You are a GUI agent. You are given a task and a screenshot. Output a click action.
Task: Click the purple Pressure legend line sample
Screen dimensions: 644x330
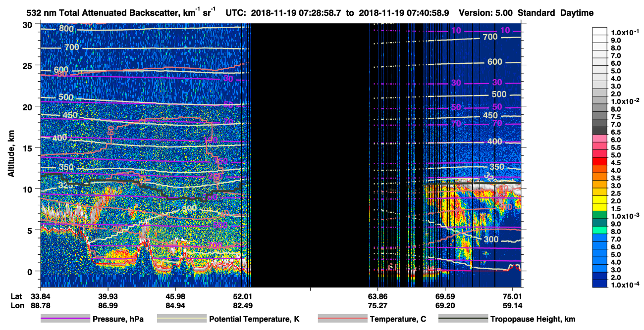tap(65, 319)
